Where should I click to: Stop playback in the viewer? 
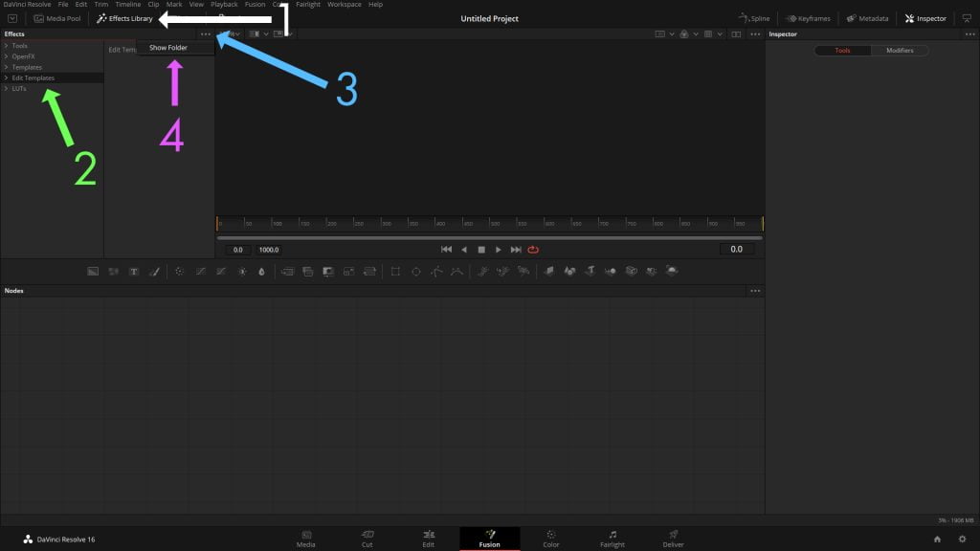pos(481,250)
